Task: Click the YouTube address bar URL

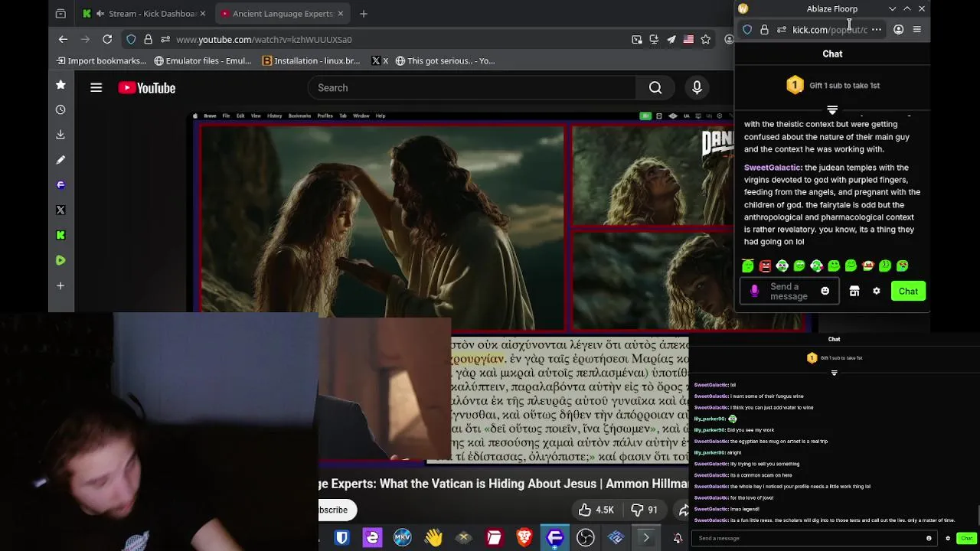Action: pyautogui.click(x=263, y=39)
